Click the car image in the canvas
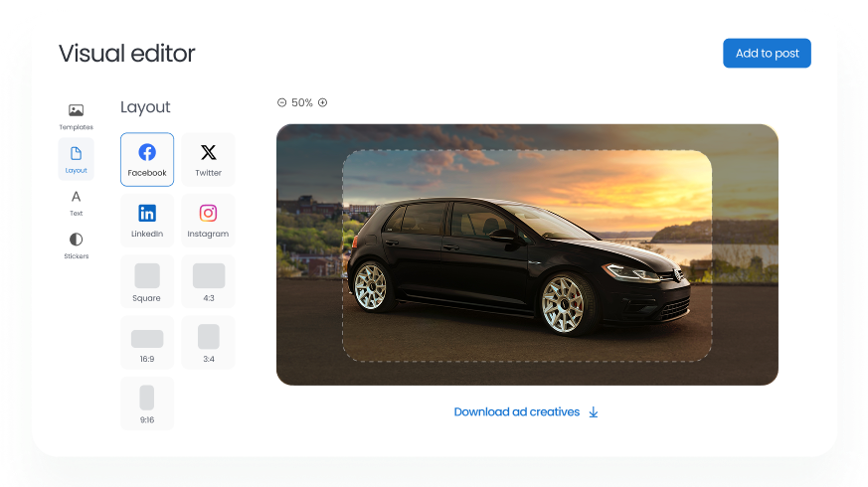The image size is (868, 487). click(527, 254)
